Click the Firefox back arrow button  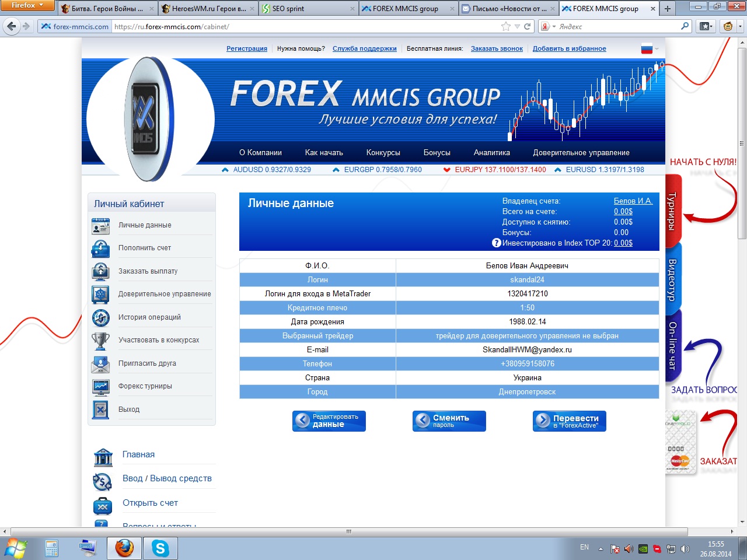click(12, 26)
